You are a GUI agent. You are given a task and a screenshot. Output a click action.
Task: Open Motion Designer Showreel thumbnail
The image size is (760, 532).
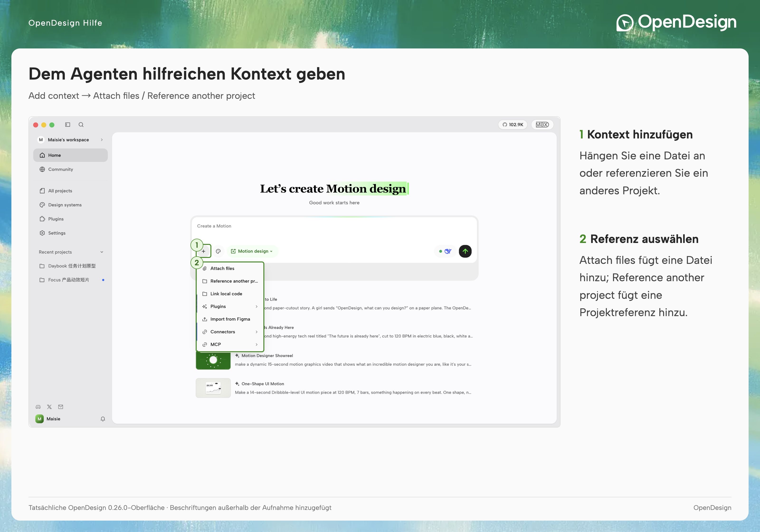click(x=213, y=360)
